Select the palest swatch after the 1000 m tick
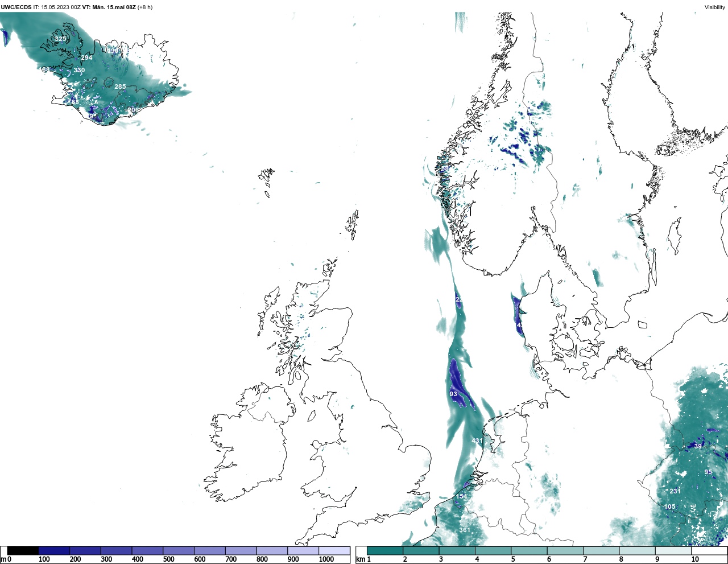Viewport: 728px width, 564px height. 334,550
